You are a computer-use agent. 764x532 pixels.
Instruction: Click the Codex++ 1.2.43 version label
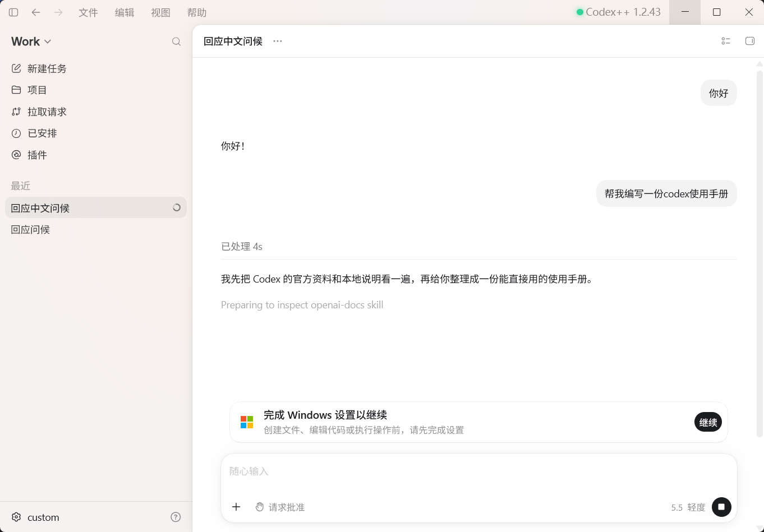tap(623, 12)
